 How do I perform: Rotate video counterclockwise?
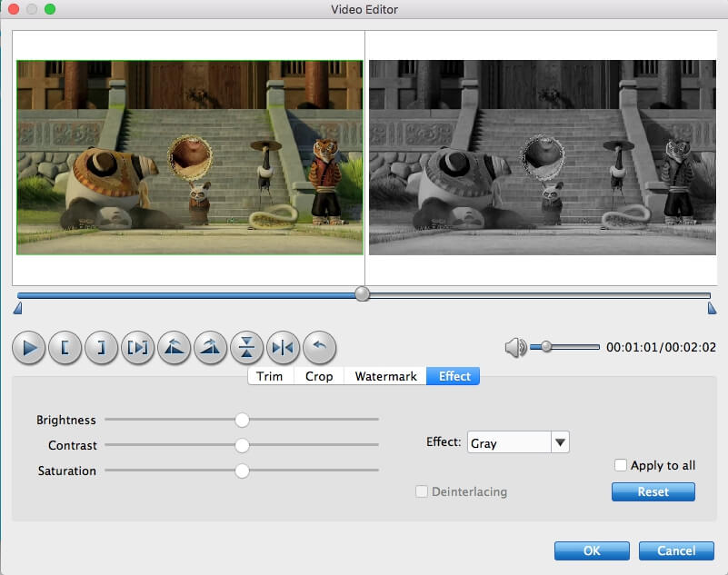[x=174, y=348]
